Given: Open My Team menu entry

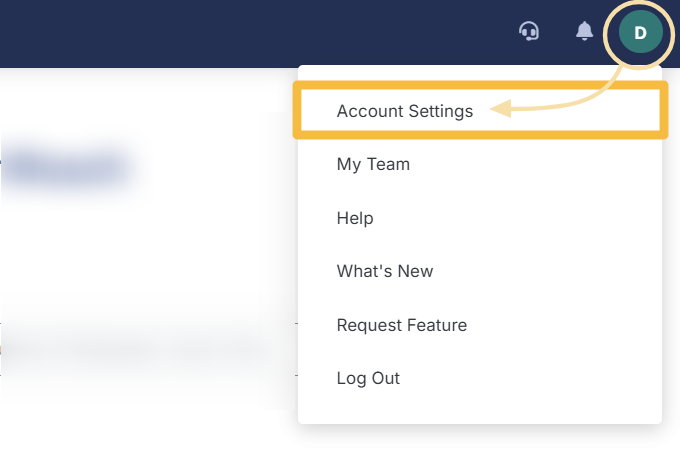Looking at the screenshot, I should tap(373, 164).
